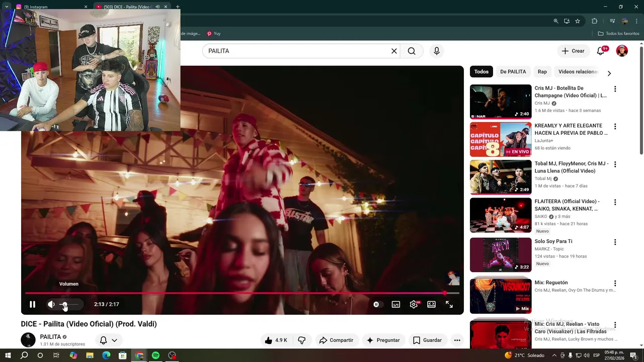Open Spotify from the taskbar
644x362 pixels.
point(156,355)
